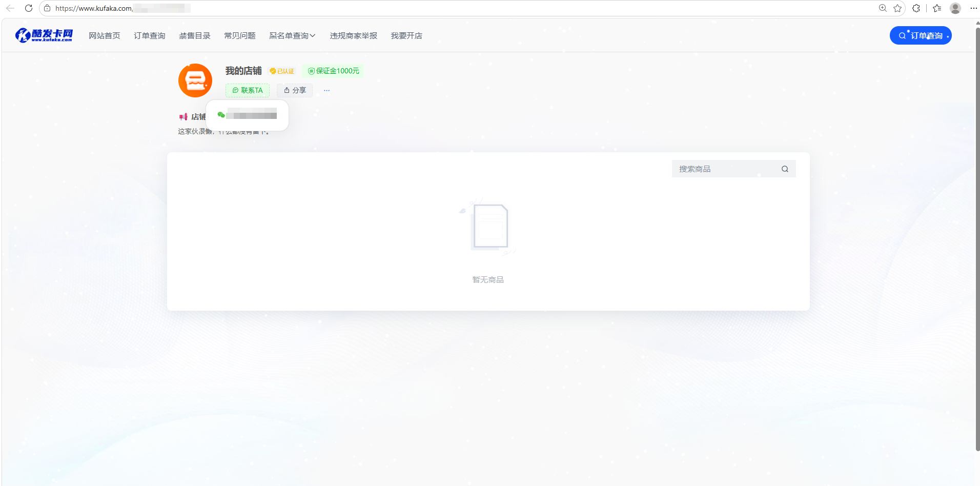Click the 分享 button
Image resolution: width=980 pixels, height=486 pixels.
(x=295, y=90)
